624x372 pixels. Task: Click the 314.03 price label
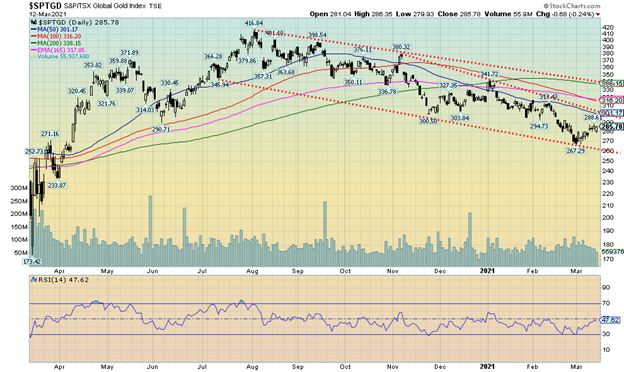pos(145,109)
